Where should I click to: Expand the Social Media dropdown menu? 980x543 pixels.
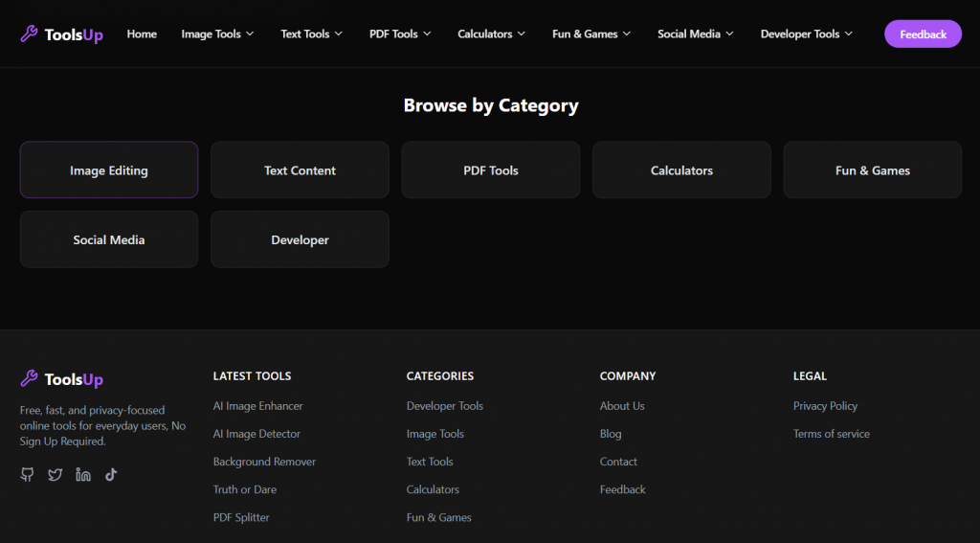pyautogui.click(x=696, y=34)
